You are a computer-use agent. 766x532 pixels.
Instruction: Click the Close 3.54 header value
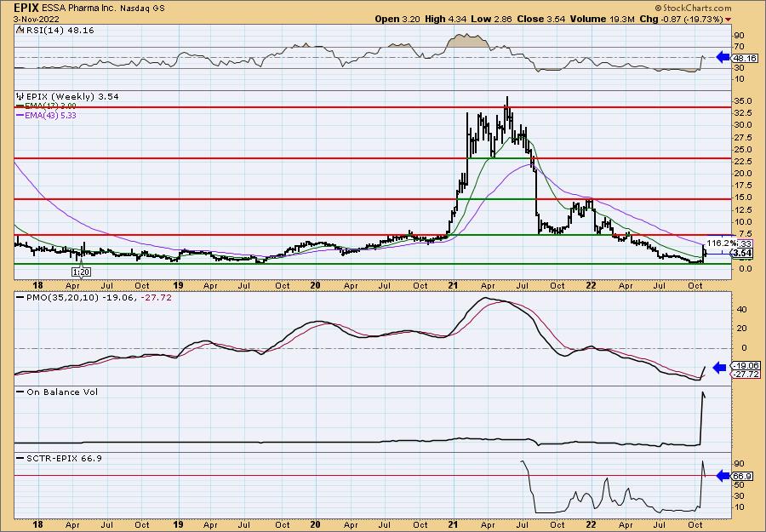coord(540,19)
